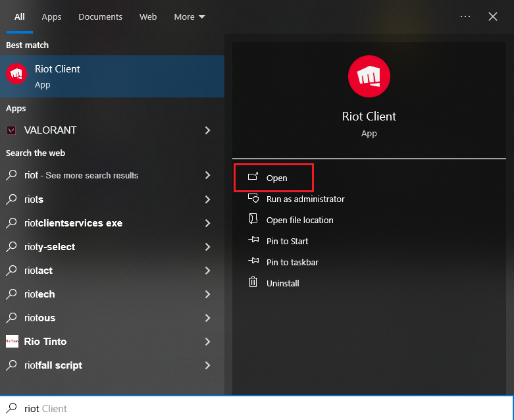Screen dimensions: 514x420
Task: Switch to the Documents tab
Action: coord(100,16)
